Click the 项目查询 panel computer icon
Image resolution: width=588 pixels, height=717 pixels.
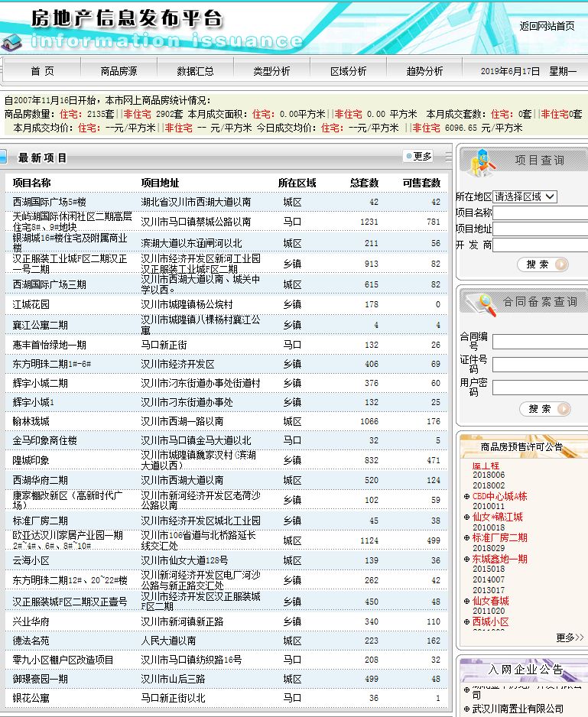click(482, 163)
